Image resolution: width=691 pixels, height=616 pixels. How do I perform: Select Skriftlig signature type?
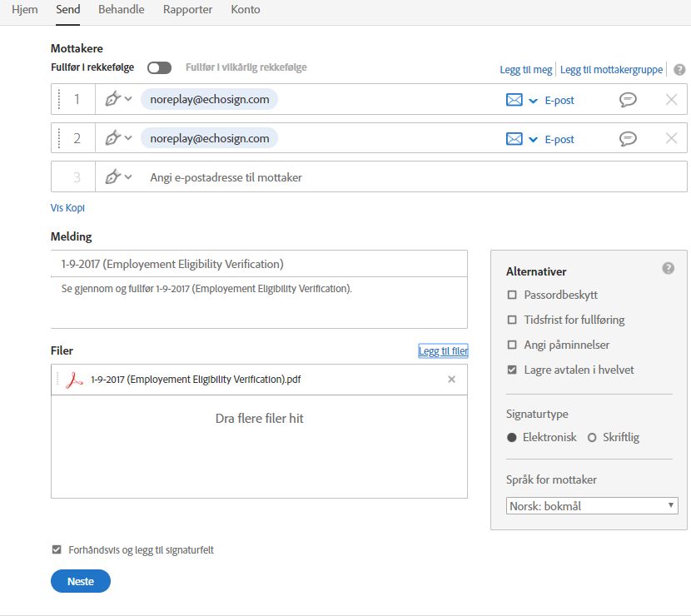tap(592, 438)
